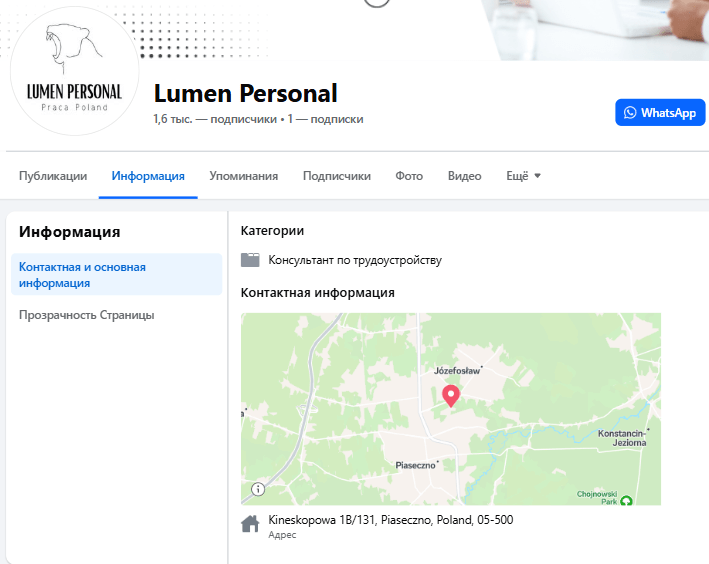
Task: Click the Chojnowski Park green marker
Action: point(626,501)
